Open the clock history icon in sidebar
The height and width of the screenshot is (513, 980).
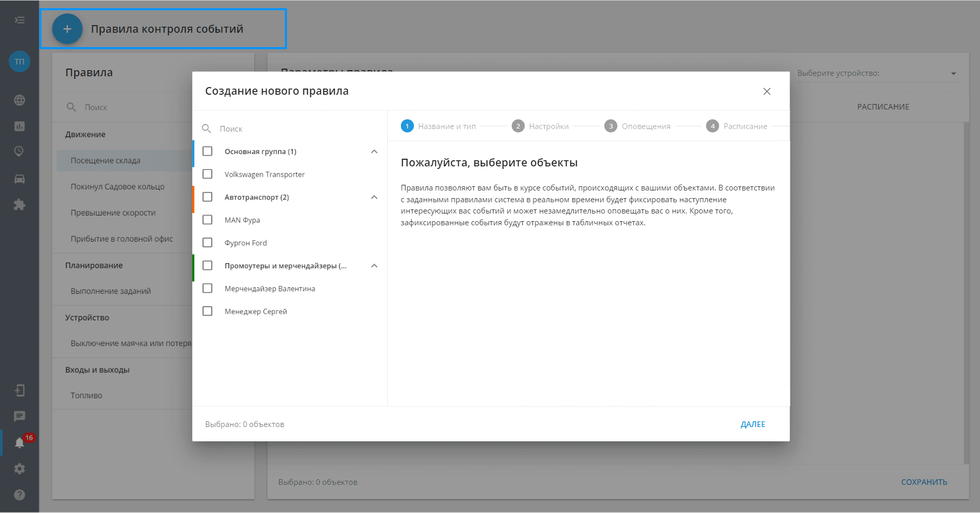(19, 152)
